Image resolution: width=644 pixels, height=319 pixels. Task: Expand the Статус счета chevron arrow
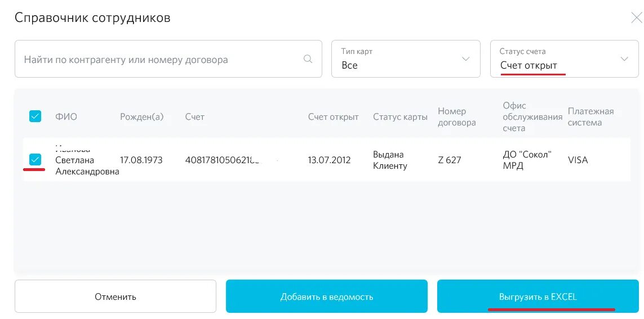point(624,59)
